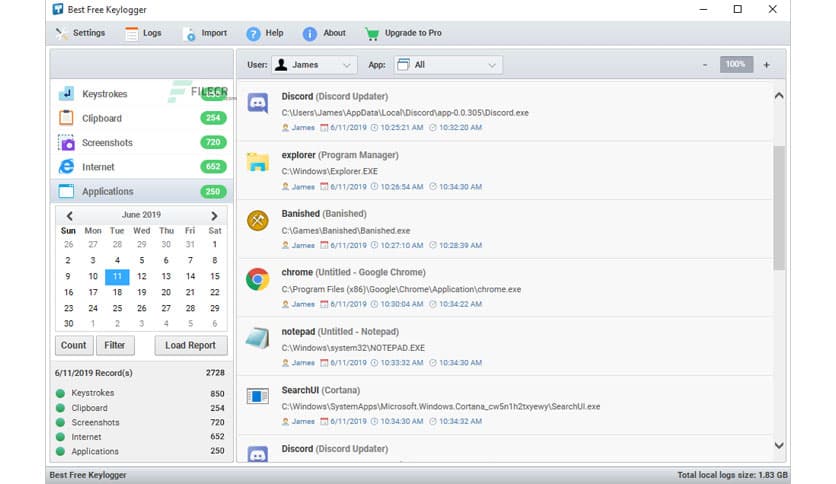The height and width of the screenshot is (484, 836).
Task: Click the NOTEPAD.EXE path text
Action: [x=353, y=348]
